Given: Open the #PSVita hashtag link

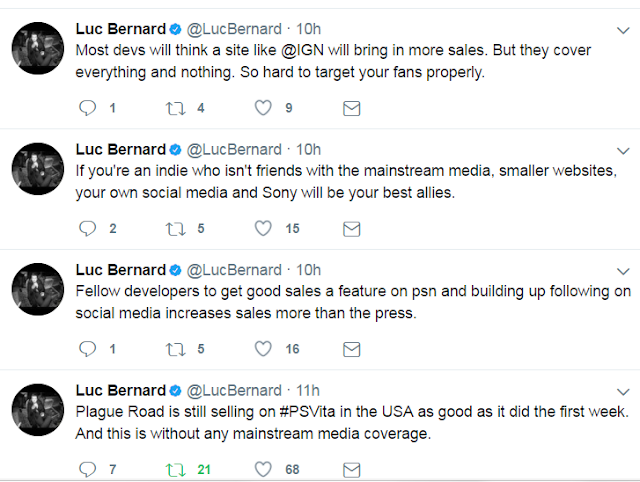Looking at the screenshot, I should (307, 411).
